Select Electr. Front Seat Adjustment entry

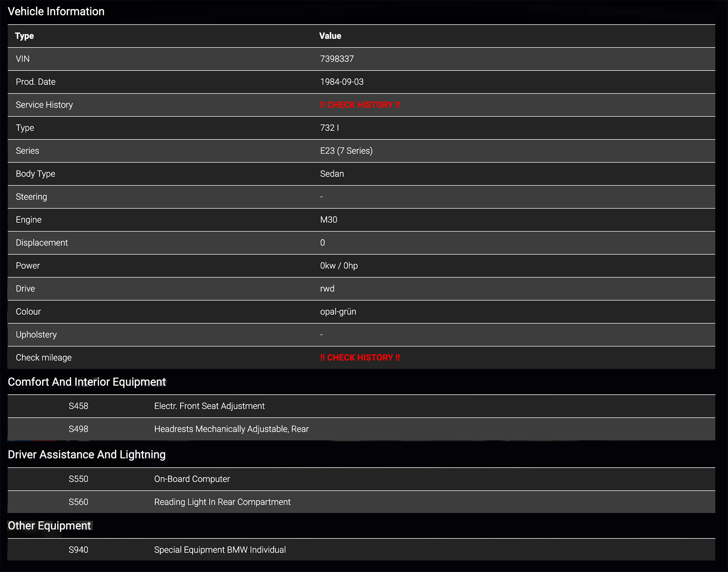pos(209,406)
